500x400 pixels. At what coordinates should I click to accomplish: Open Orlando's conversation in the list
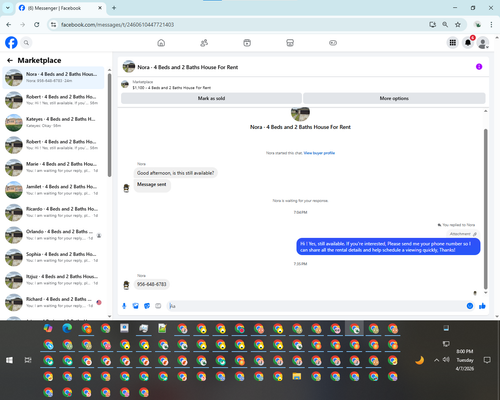click(x=53, y=235)
